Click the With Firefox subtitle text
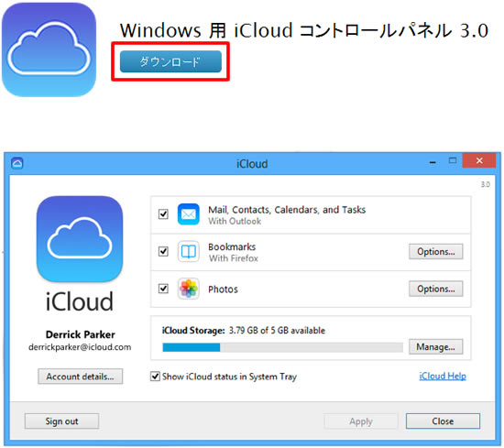The image size is (504, 448). [234, 258]
